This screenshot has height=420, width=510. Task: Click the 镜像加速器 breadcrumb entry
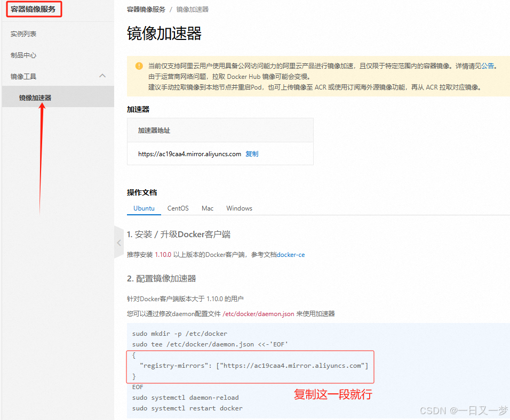click(x=192, y=10)
